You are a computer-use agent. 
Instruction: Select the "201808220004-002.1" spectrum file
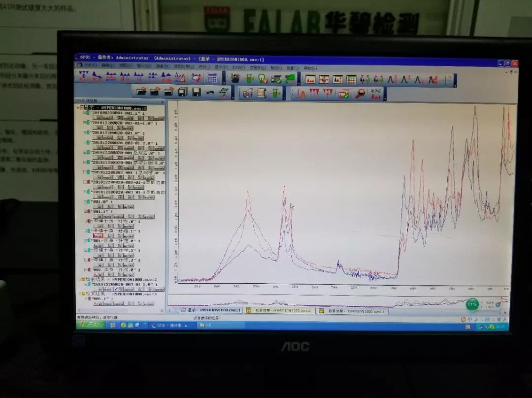click(115, 113)
